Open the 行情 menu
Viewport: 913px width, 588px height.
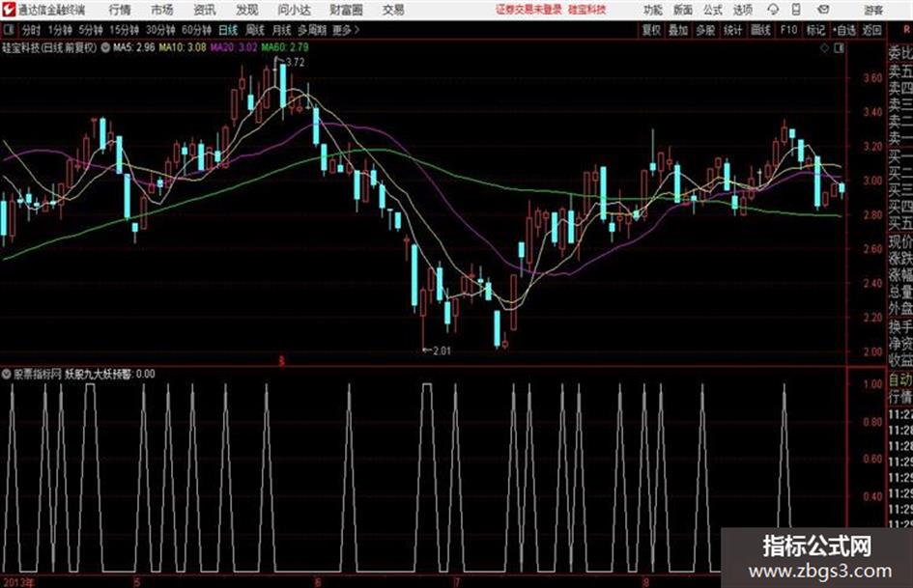tap(120, 10)
